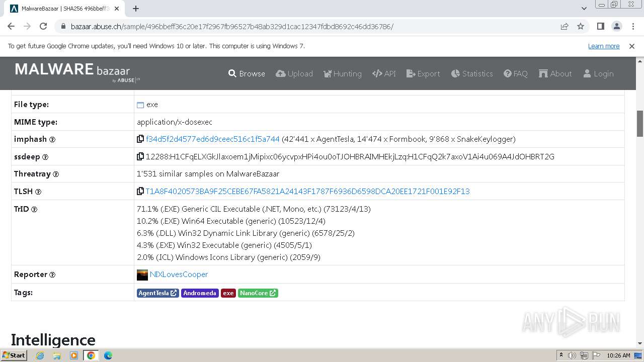644x362 pixels.
Task: Click '6.3% (.DLL) Win32 Dynamic Link Library' line
Action: (246, 233)
